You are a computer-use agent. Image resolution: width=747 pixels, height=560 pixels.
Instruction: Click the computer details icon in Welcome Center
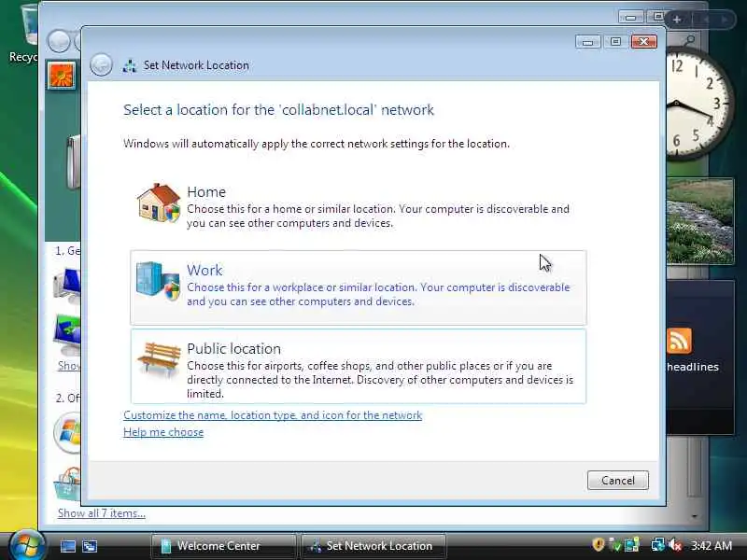point(66,286)
